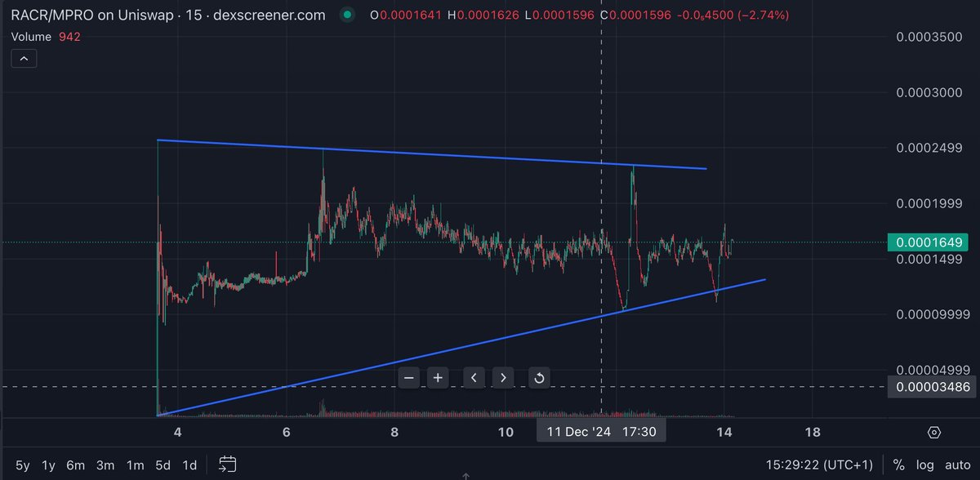Enable percentage scale mode

[x=898, y=464]
